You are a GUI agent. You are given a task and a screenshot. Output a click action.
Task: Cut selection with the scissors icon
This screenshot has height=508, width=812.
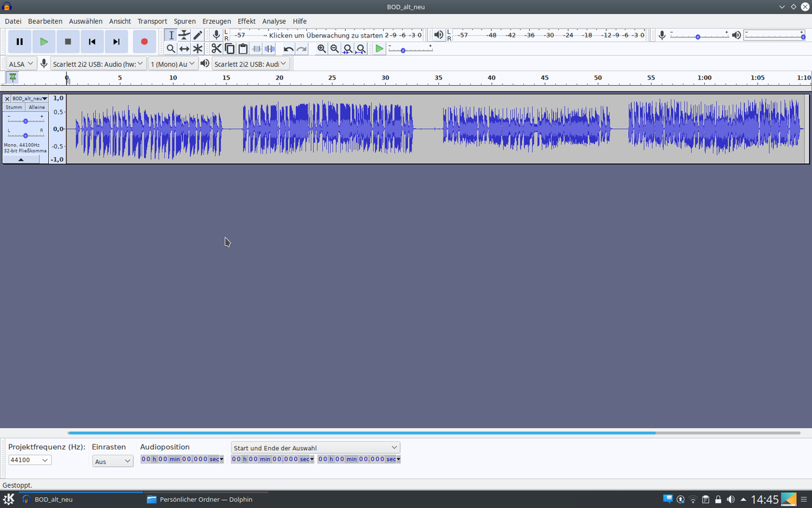click(216, 49)
